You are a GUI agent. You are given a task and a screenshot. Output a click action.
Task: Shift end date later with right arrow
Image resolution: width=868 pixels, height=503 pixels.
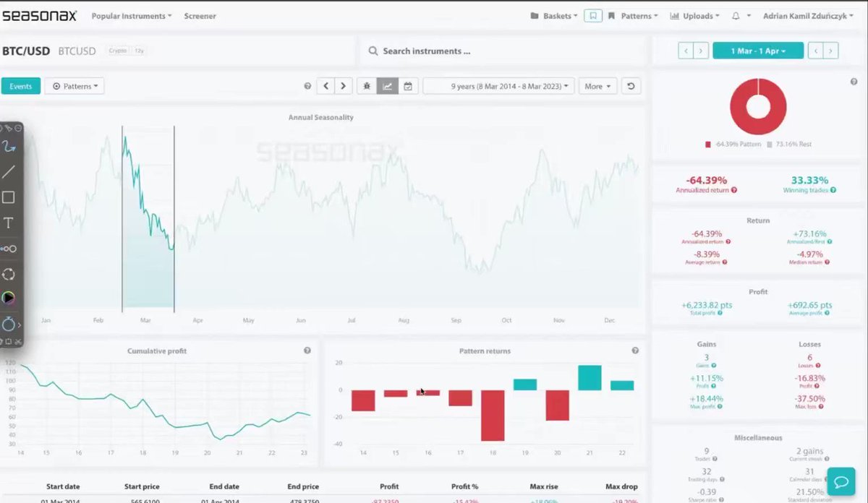pos(831,51)
